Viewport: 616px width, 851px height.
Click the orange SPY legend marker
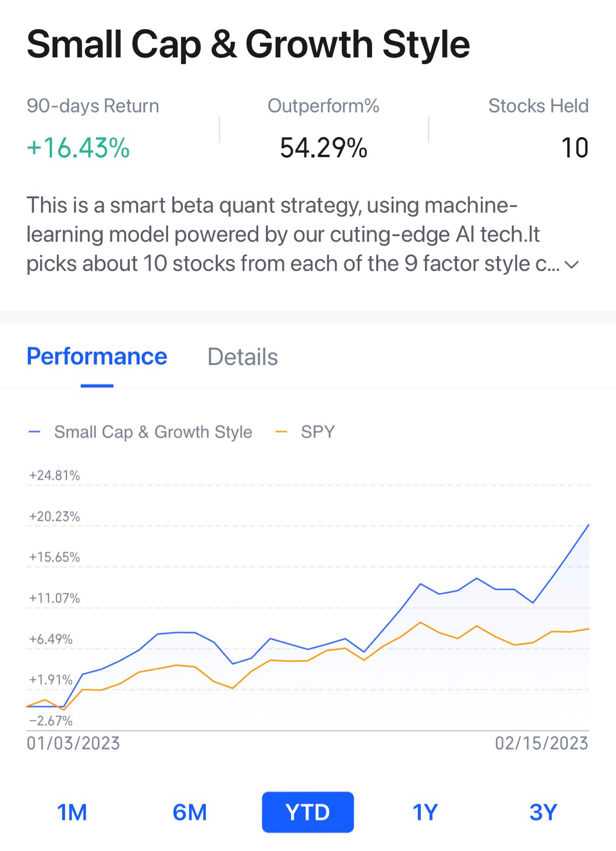(281, 432)
